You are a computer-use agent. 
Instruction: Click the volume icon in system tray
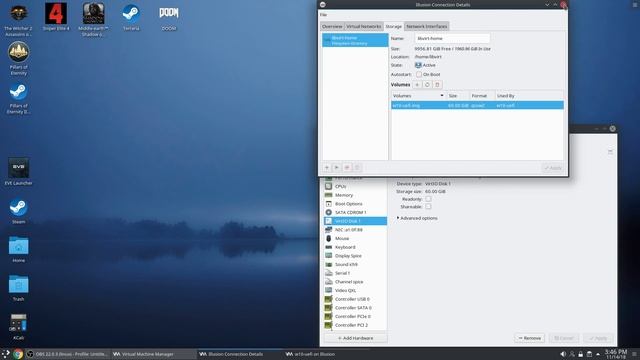(563, 354)
